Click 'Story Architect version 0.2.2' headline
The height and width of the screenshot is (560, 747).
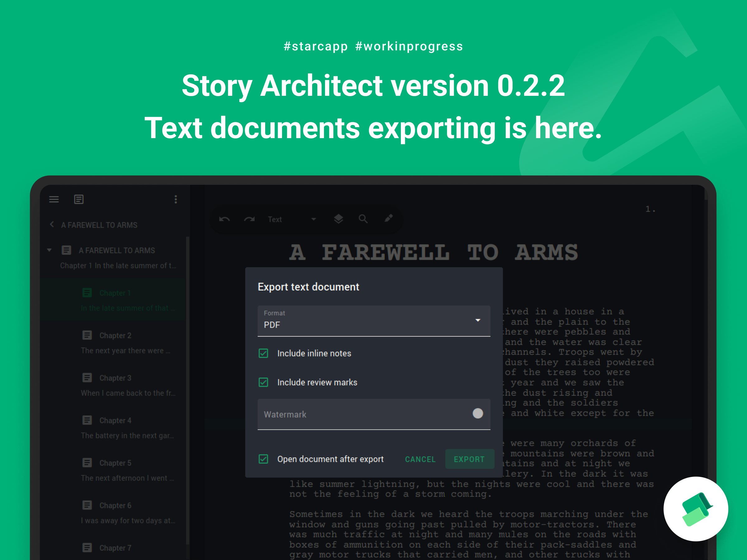pyautogui.click(x=374, y=86)
